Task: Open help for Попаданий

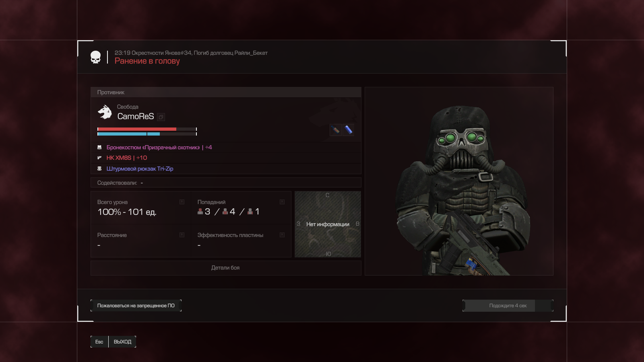Action: coord(282,202)
